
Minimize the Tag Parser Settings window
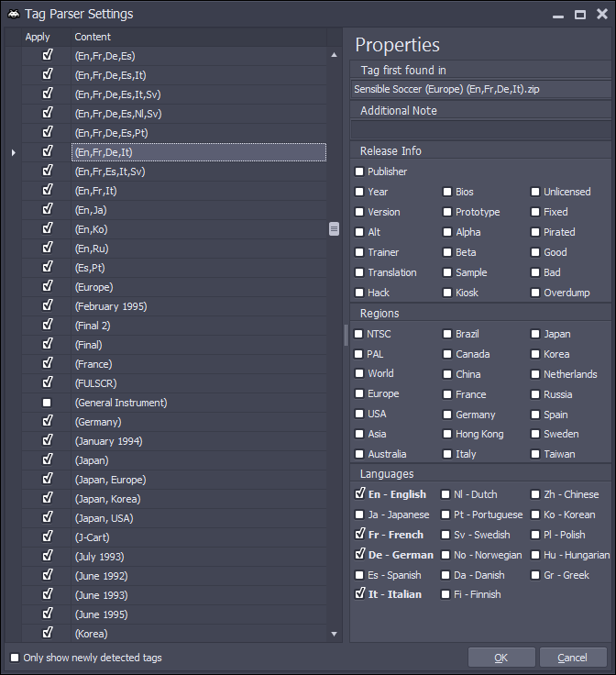[558, 17]
